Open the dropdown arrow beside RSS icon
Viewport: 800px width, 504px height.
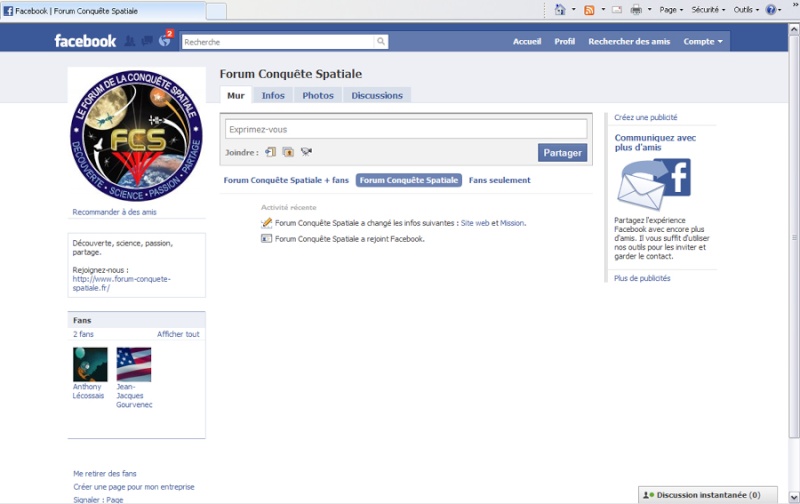tap(603, 10)
